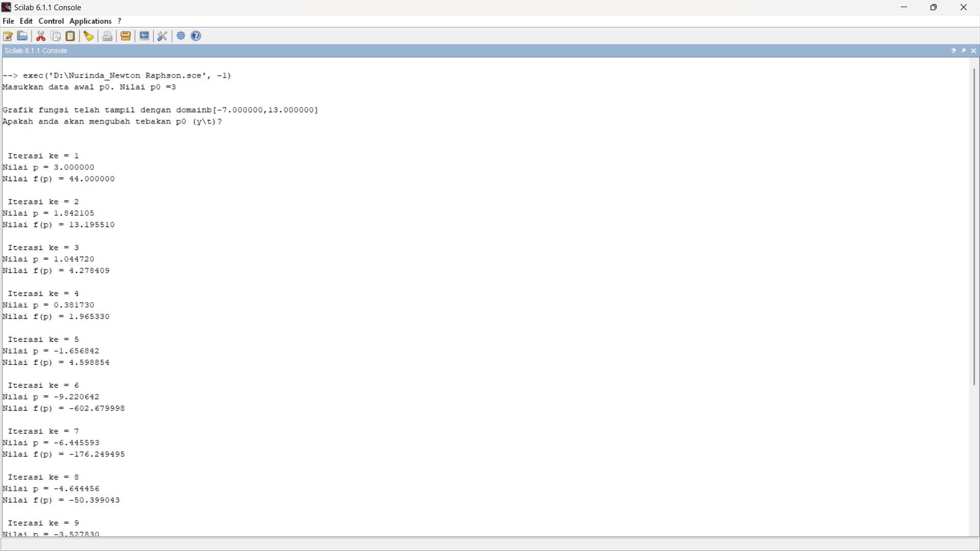Click 'Apakah anda akan mengubah tebakan' prompt
The height and width of the screenshot is (551, 980).
112,122
